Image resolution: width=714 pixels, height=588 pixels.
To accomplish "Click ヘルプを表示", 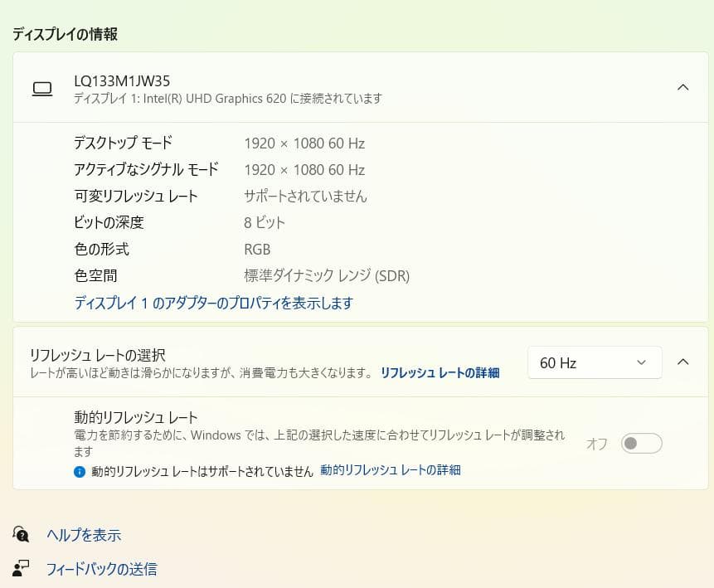I will (83, 535).
